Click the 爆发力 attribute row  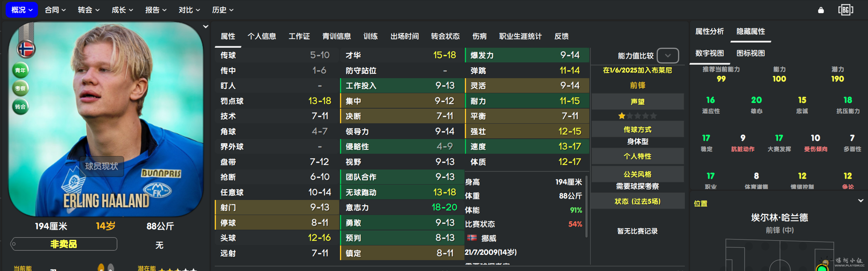pos(527,55)
